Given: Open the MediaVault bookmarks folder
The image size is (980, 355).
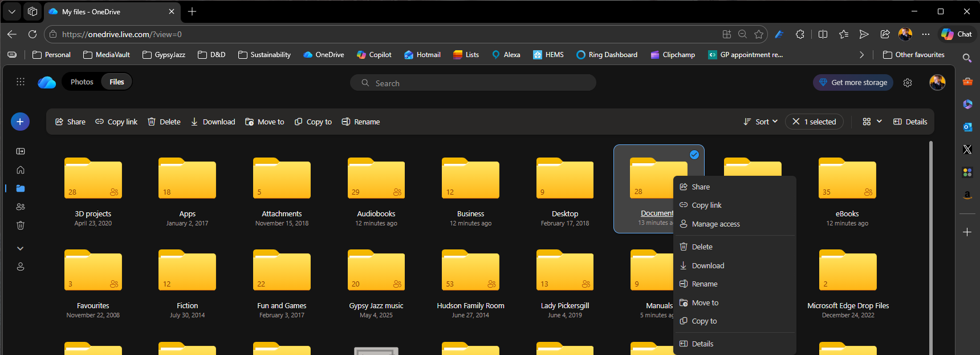Looking at the screenshot, I should [x=107, y=55].
